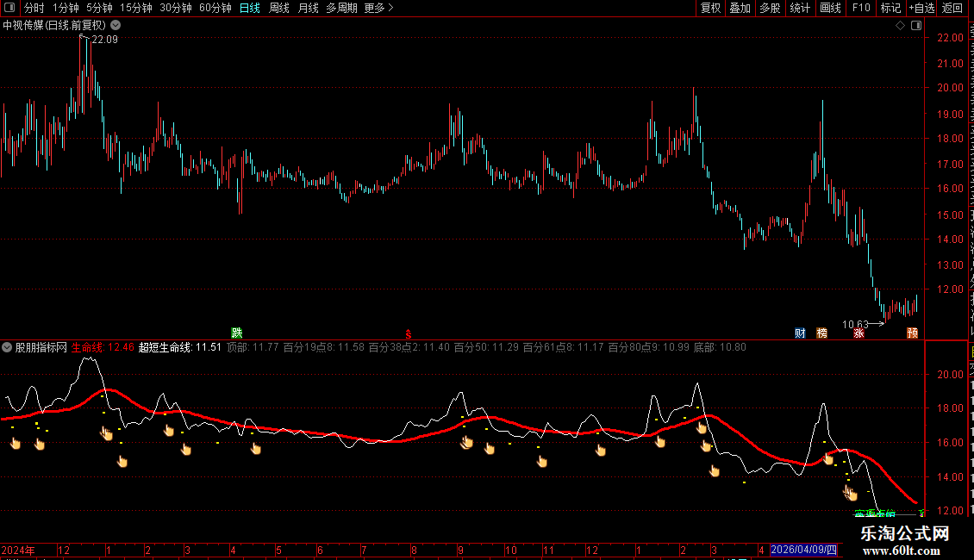Click the 顶部: 11.77 indicator value
Image resolution: width=974 pixels, height=560 pixels.
253,348
